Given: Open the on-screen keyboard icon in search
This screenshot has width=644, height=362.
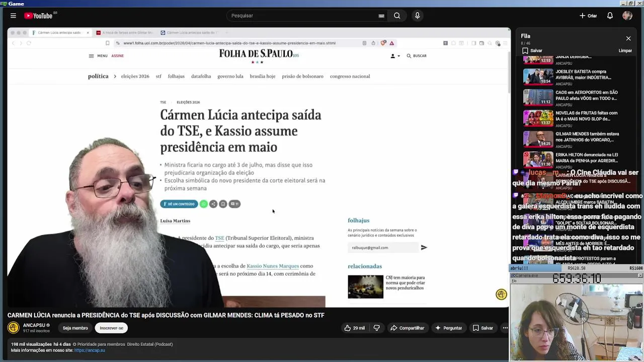Looking at the screenshot, I should click(x=381, y=16).
